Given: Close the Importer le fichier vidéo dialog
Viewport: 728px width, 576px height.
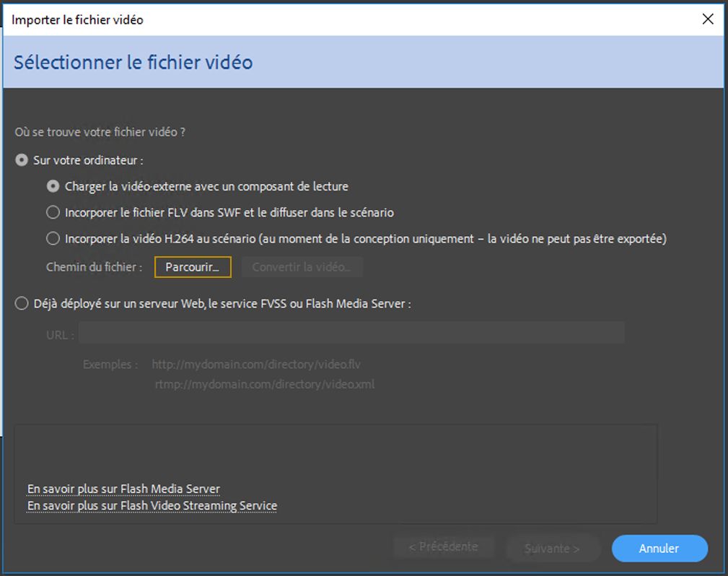Looking at the screenshot, I should [708, 19].
